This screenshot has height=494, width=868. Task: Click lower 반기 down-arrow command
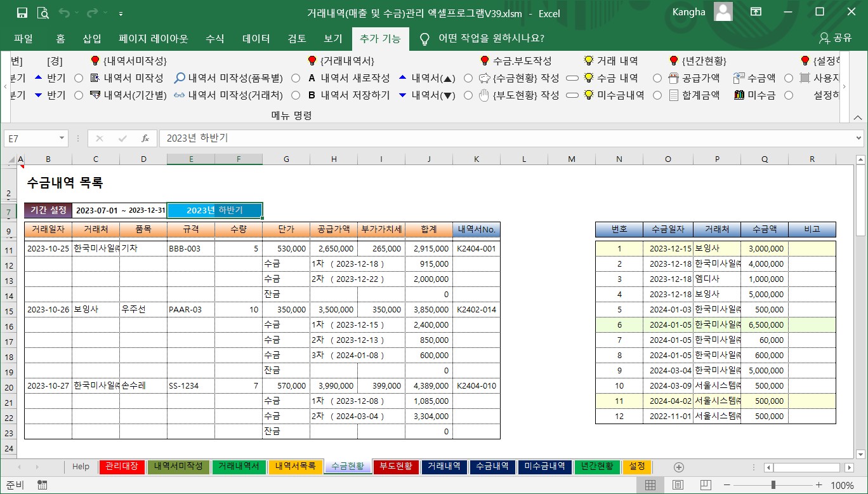(49, 95)
